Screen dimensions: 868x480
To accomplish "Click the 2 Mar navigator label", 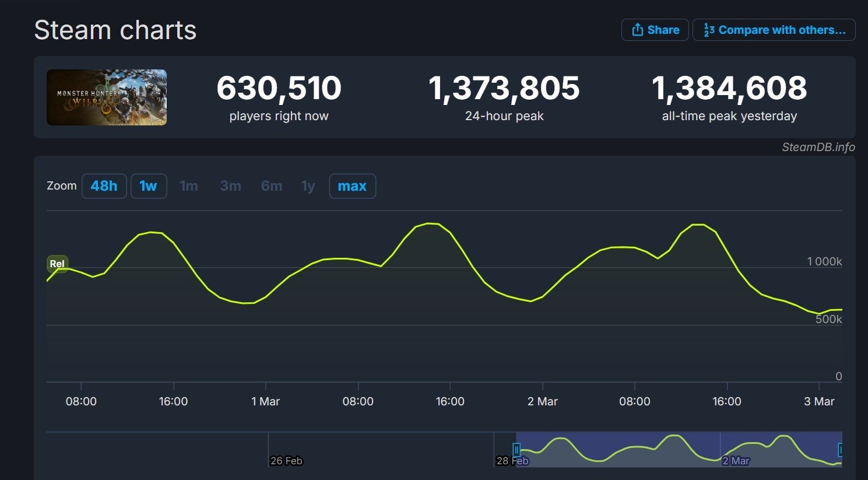I will coord(736,461).
